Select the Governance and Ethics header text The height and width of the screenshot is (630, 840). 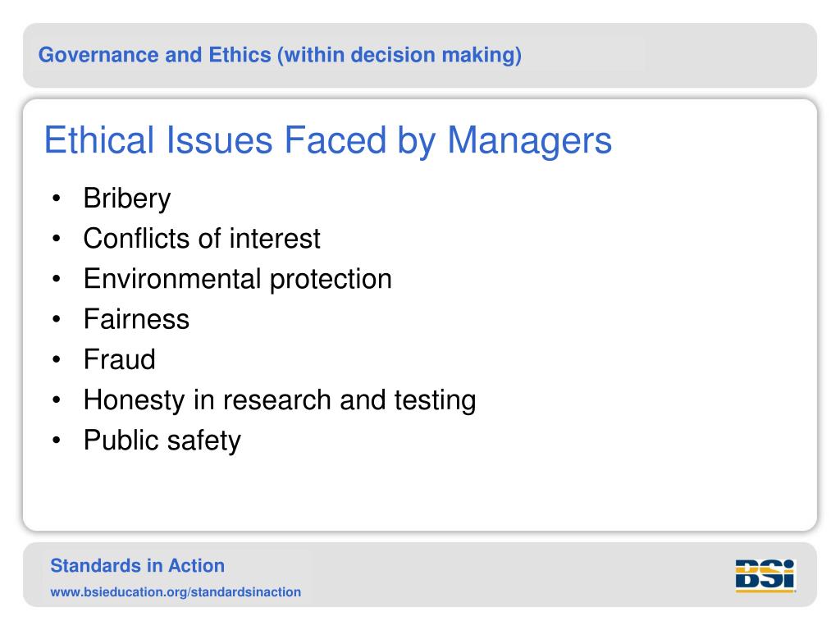280,55
